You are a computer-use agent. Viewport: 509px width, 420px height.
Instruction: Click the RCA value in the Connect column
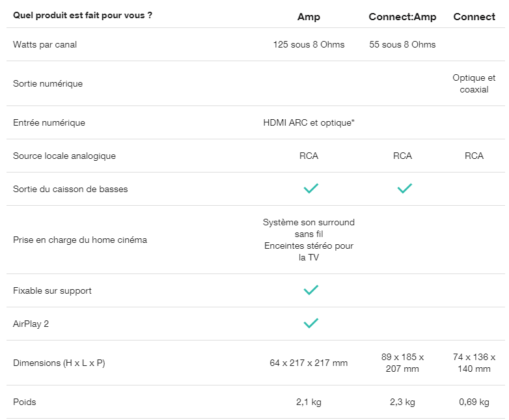(474, 156)
